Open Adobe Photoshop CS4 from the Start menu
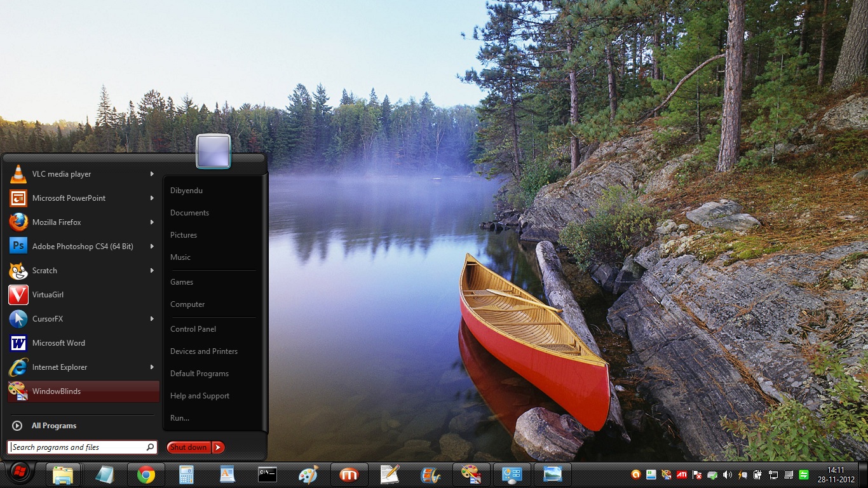The height and width of the screenshot is (488, 868). (83, 246)
